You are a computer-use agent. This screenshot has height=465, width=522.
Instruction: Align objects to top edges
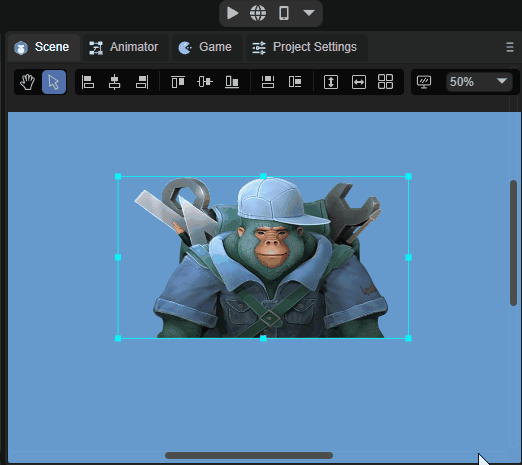tap(178, 82)
